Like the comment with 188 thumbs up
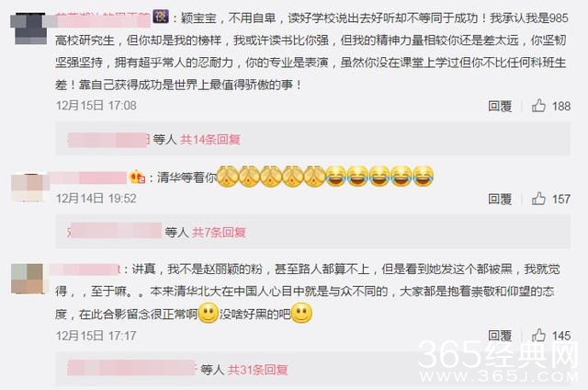 coord(538,106)
